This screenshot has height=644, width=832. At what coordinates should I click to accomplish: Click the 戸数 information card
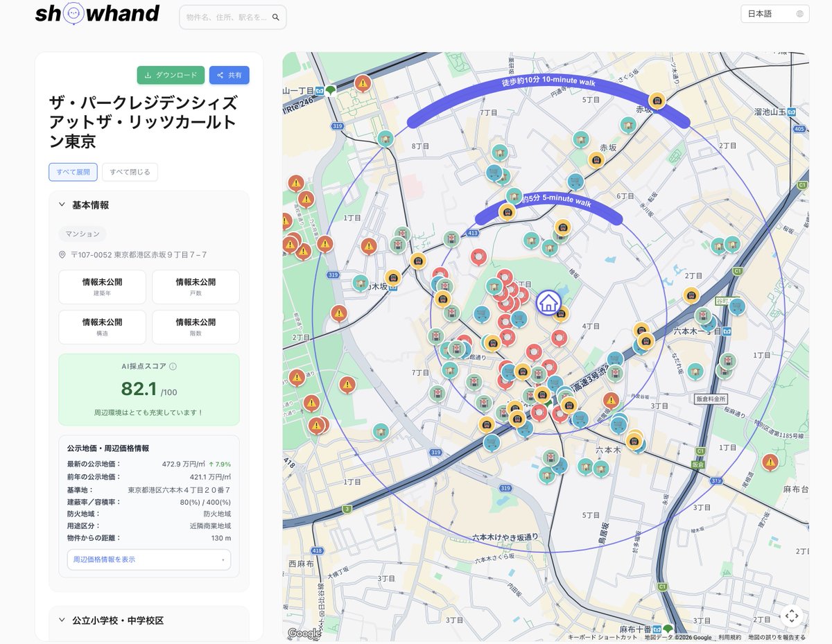click(x=196, y=287)
